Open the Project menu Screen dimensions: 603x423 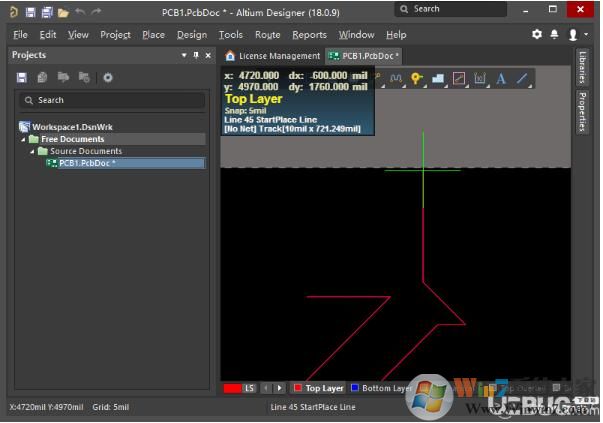[x=115, y=35]
